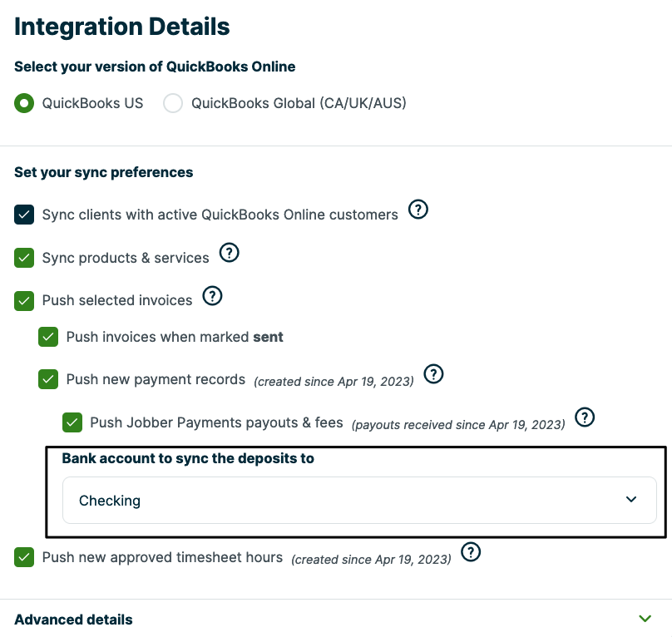The image size is (672, 637).
Task: Click the bank account dropdown chevron arrow
Action: 631,500
